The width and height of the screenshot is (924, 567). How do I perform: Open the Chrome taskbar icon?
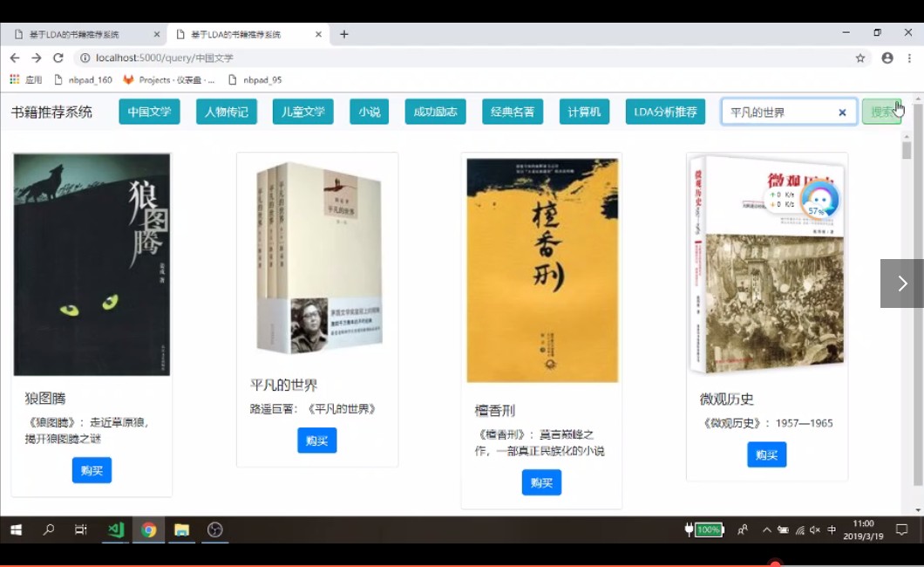tap(148, 529)
